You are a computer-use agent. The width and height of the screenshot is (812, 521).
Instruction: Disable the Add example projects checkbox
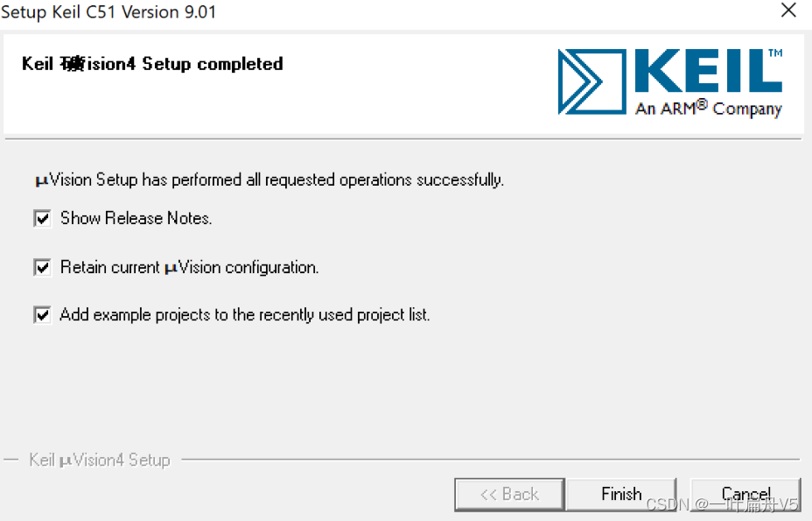(43, 314)
